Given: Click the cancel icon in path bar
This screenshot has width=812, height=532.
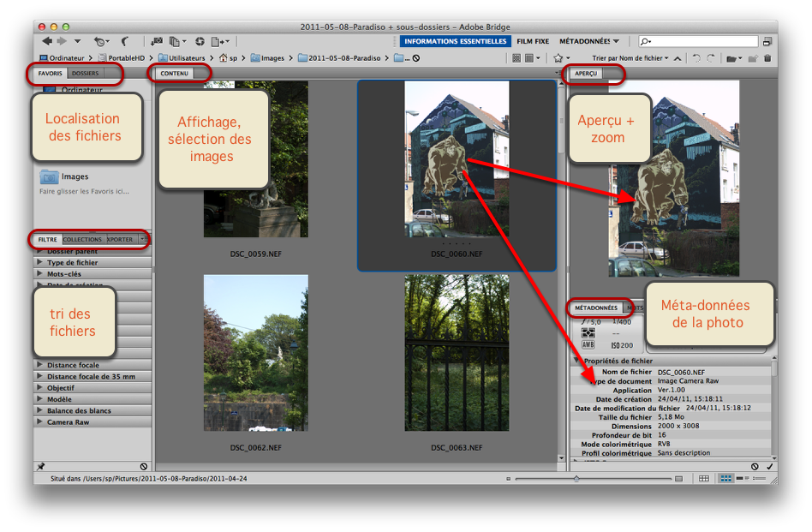Looking at the screenshot, I should pos(415,58).
